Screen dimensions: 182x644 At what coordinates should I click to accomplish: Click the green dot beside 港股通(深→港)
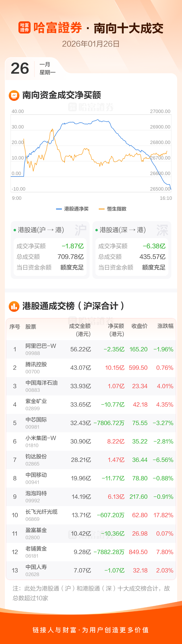pyautogui.click(x=97, y=230)
